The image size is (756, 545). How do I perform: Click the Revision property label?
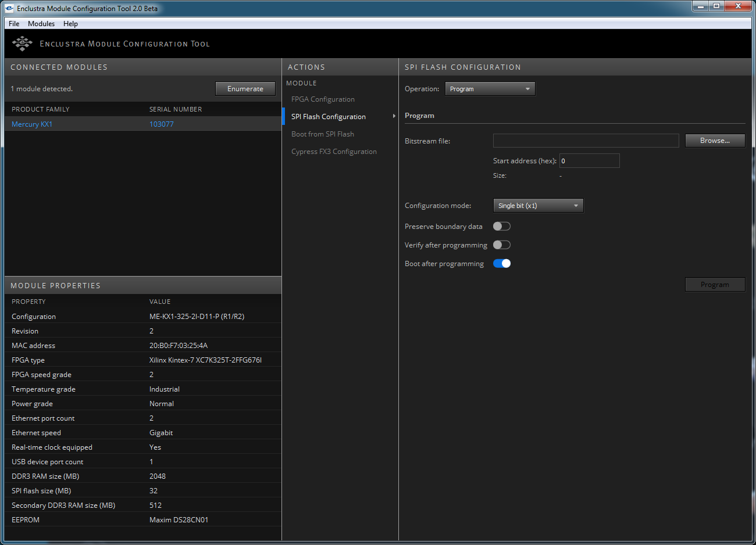(x=25, y=331)
